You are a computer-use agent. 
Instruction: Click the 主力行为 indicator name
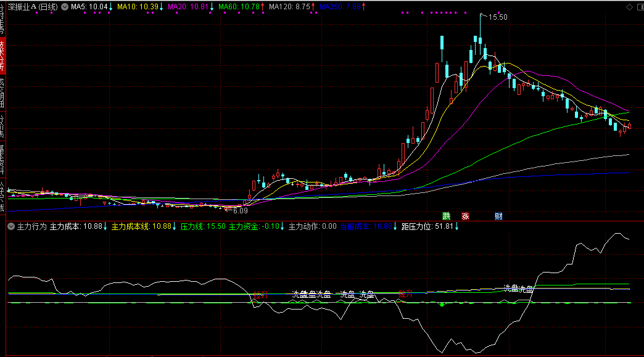click(31, 226)
